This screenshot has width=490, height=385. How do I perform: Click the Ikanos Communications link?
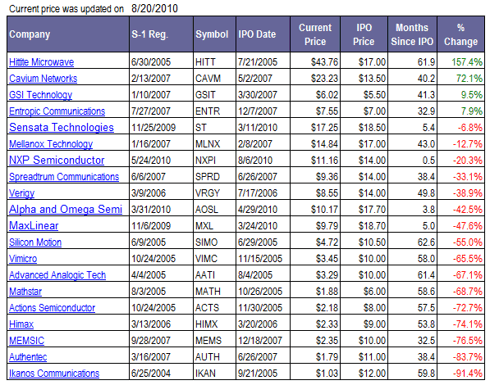pos(54,373)
